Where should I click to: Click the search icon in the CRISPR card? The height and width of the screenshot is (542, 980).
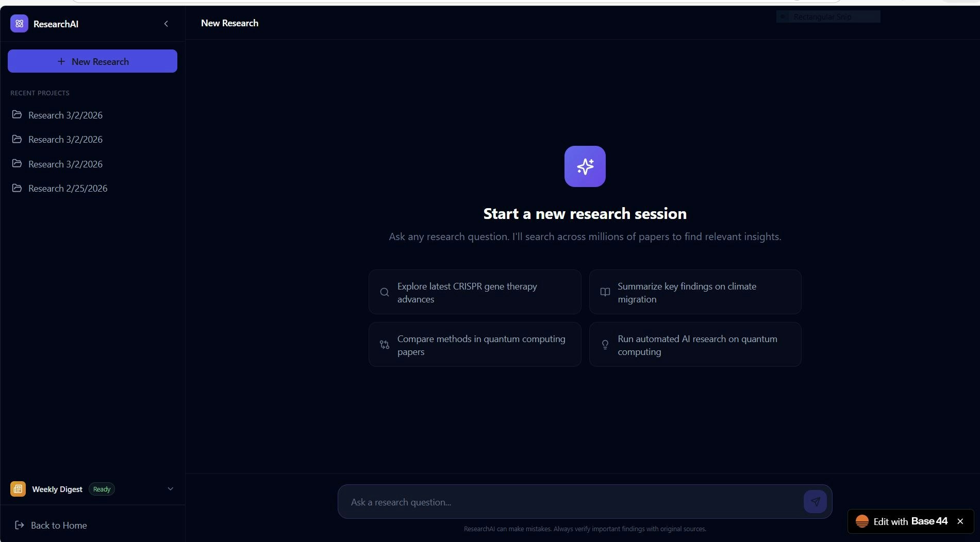click(x=385, y=292)
